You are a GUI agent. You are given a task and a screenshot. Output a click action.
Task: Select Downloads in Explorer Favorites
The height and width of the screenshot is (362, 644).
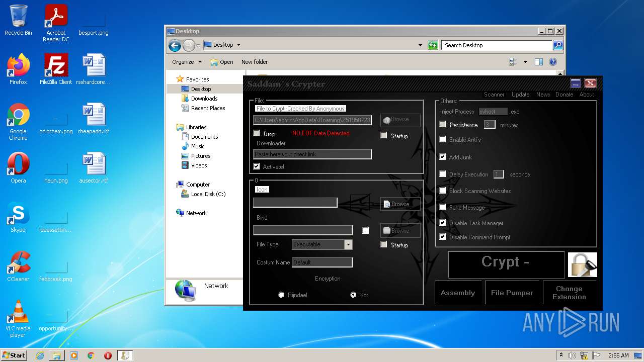(x=204, y=99)
